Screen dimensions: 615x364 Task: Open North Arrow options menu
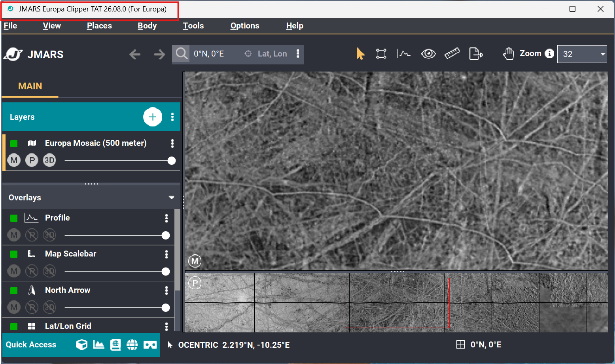click(x=166, y=290)
